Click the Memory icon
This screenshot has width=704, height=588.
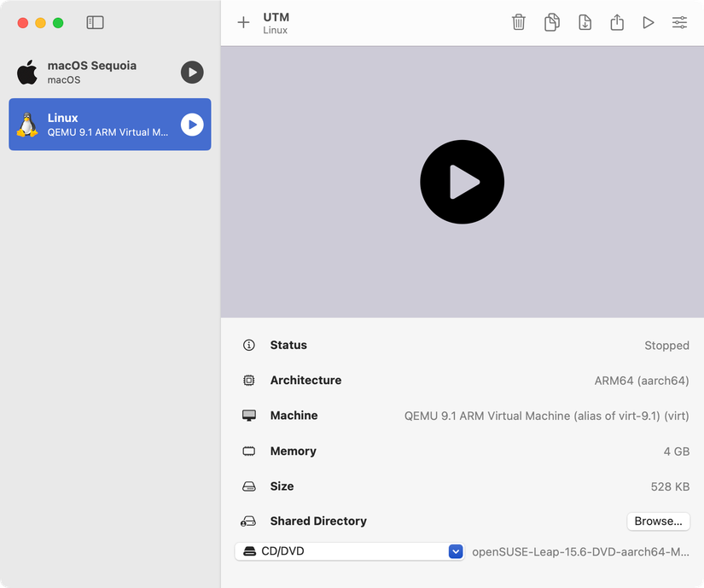point(248,451)
